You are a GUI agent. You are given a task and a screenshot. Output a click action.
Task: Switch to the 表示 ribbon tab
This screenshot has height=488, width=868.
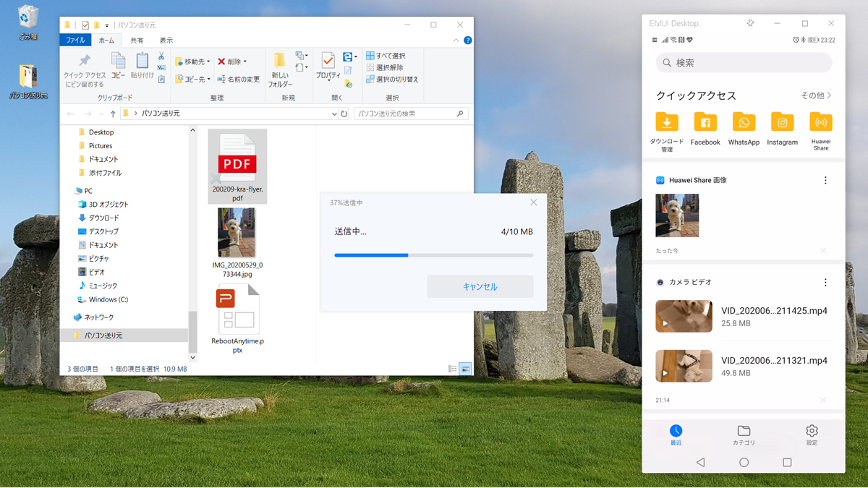pos(166,40)
